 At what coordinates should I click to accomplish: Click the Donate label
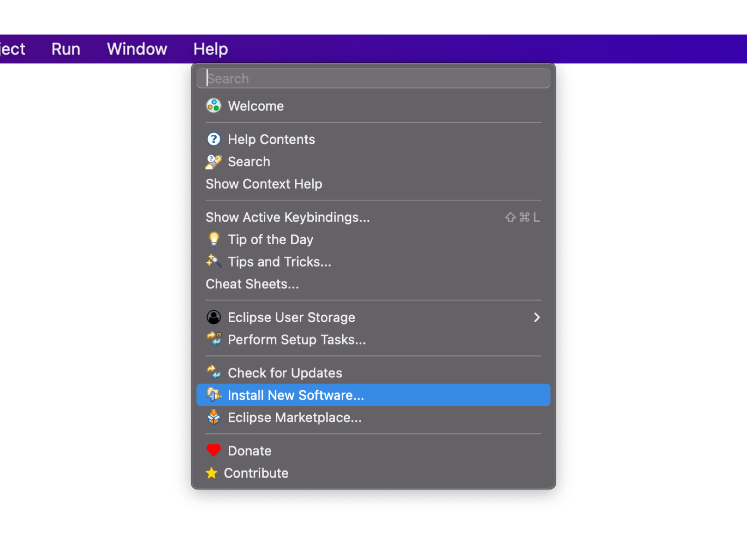click(x=249, y=451)
